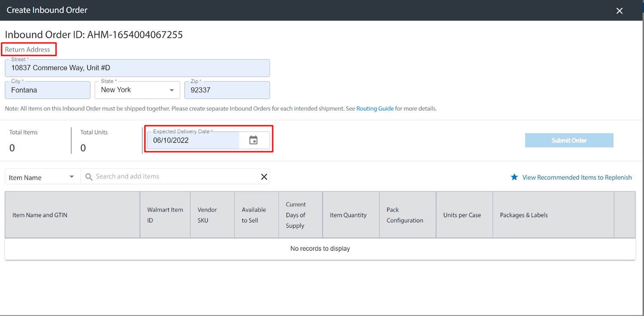Viewport: 644px width, 316px height.
Task: Click the magnifier search icon
Action: pyautogui.click(x=89, y=177)
